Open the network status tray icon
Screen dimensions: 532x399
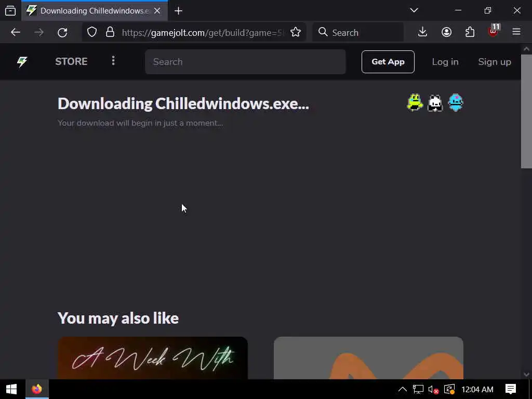pyautogui.click(x=418, y=389)
